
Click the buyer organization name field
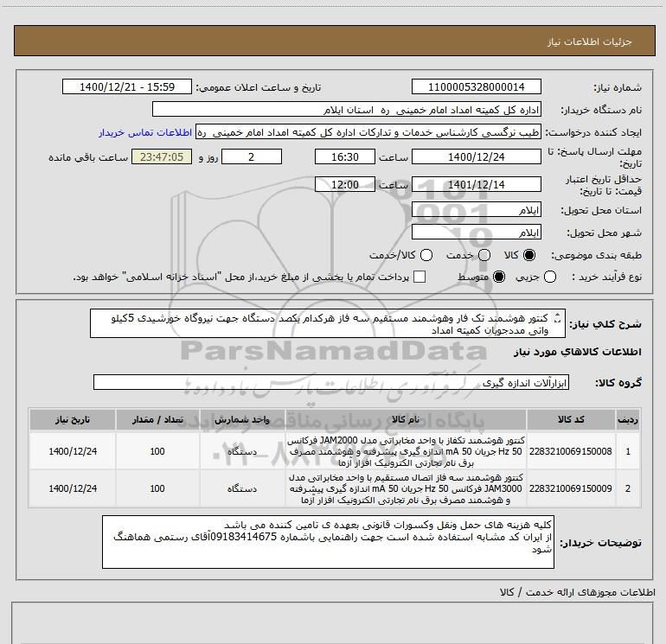pos(347,109)
